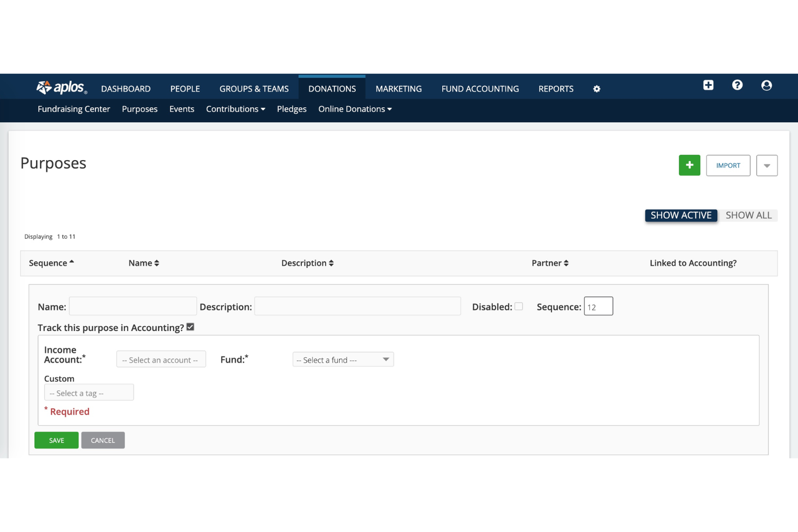Click the green plus to add a purpose

[689, 165]
